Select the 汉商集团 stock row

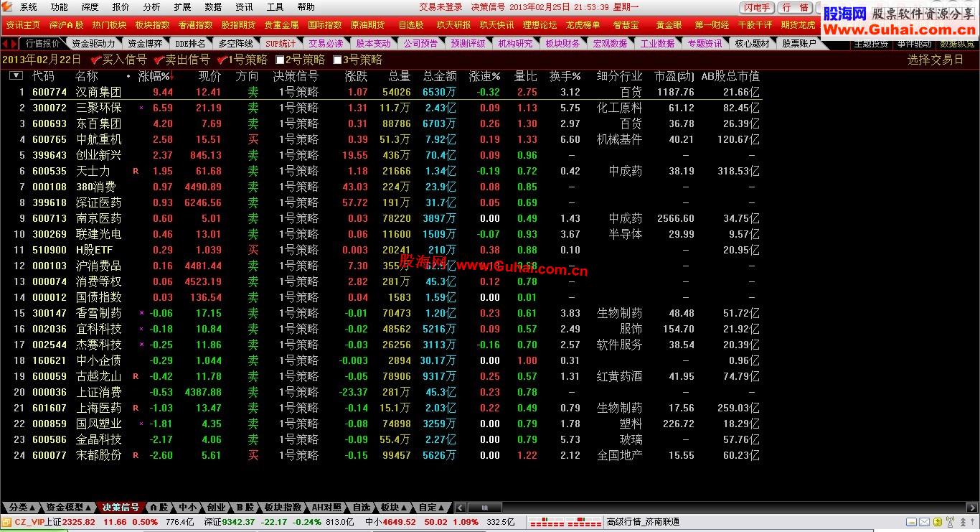click(382, 92)
